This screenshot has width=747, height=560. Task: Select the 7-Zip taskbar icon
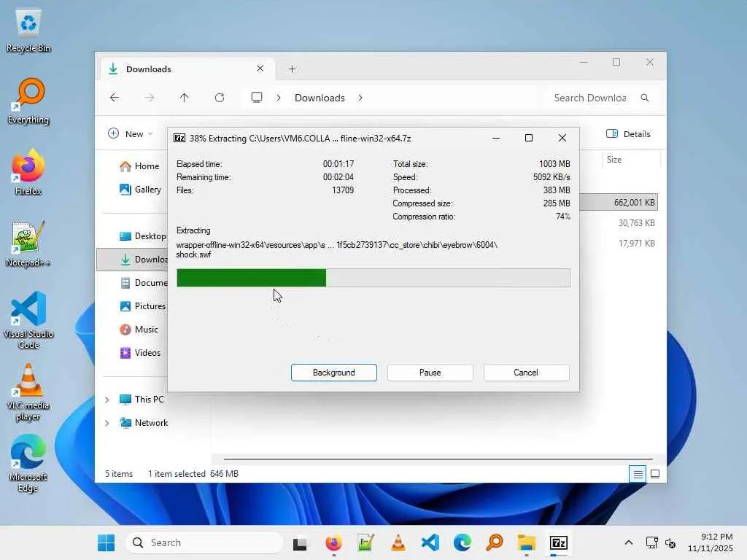[558, 542]
